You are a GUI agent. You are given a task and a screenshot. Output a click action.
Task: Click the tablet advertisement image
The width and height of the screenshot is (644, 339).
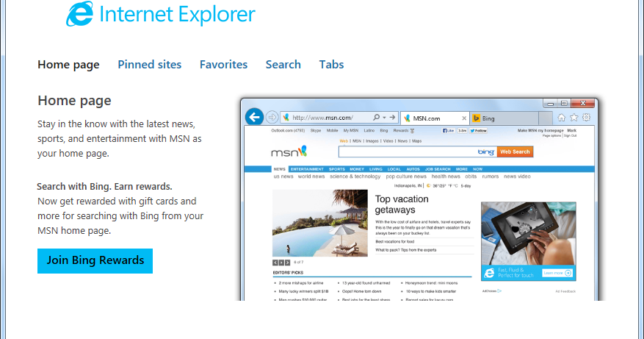[528, 241]
